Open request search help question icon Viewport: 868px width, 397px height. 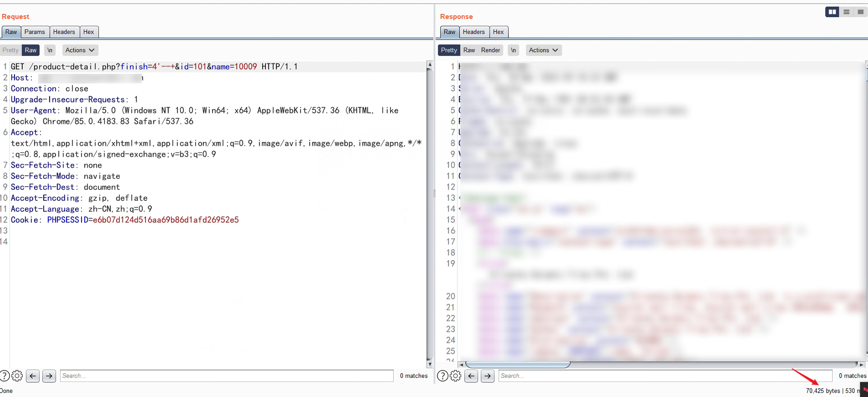[4, 376]
